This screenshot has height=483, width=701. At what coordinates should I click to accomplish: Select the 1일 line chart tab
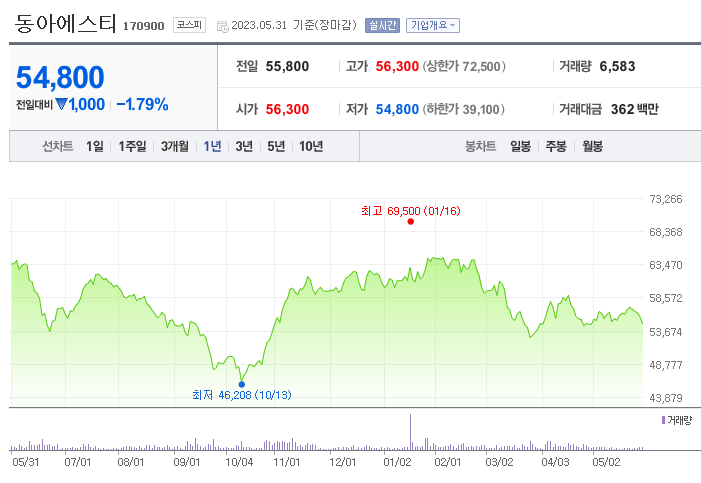click(x=95, y=146)
